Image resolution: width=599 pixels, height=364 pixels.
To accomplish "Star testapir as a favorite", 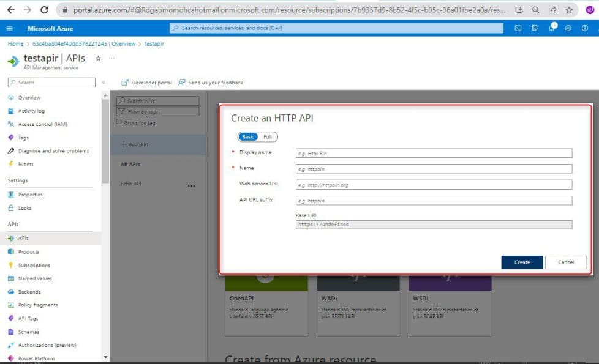I will [x=98, y=58].
